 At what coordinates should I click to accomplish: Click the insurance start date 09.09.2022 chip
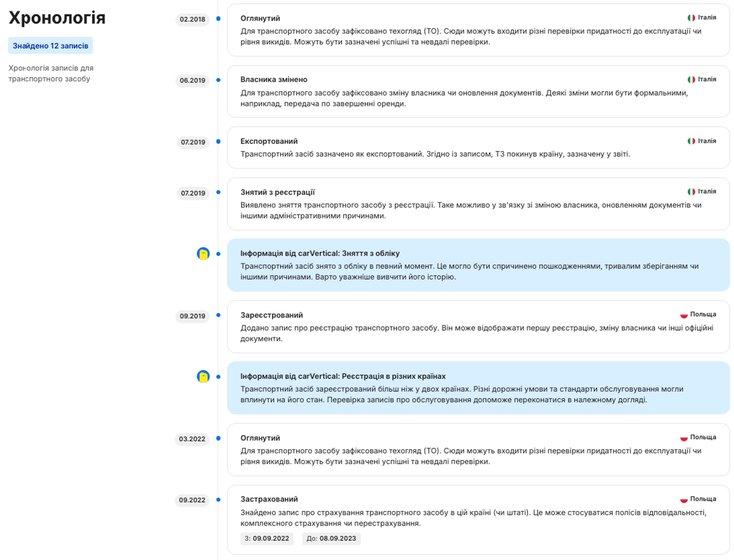(267, 538)
